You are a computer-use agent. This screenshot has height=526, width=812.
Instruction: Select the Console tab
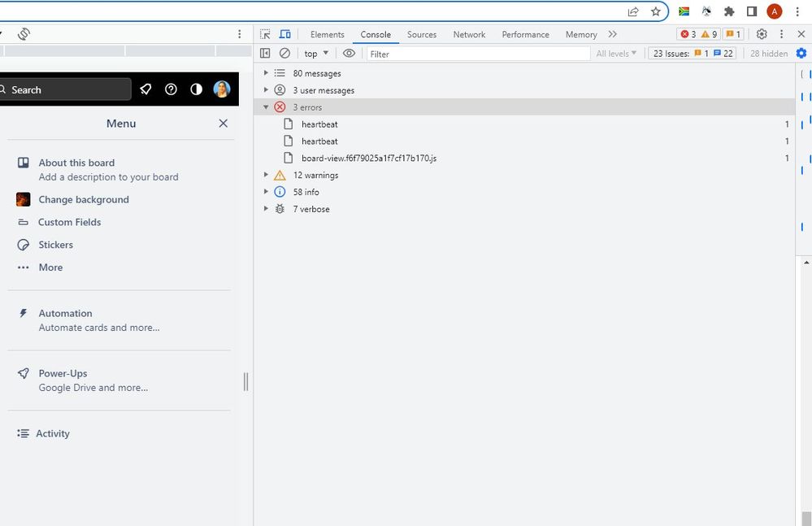pos(376,34)
